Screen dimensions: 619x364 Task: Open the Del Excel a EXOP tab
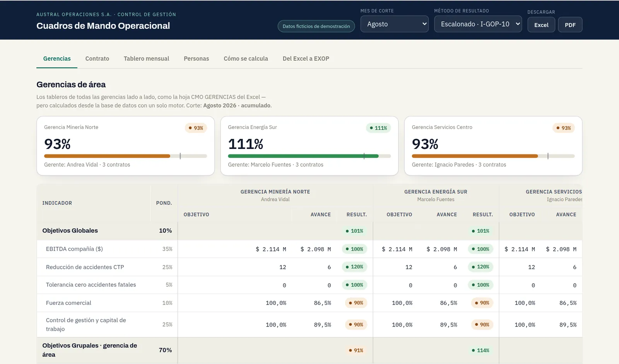(x=306, y=59)
